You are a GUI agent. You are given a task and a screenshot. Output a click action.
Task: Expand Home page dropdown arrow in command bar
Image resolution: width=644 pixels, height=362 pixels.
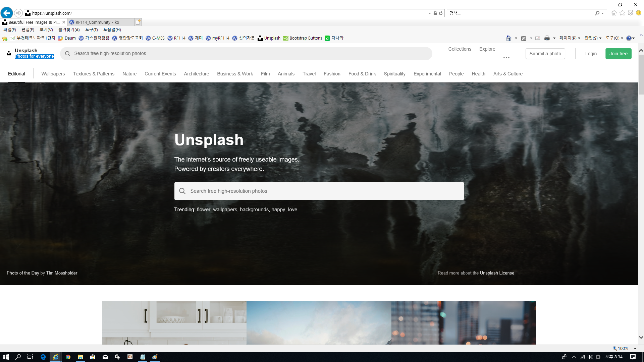tap(516, 38)
